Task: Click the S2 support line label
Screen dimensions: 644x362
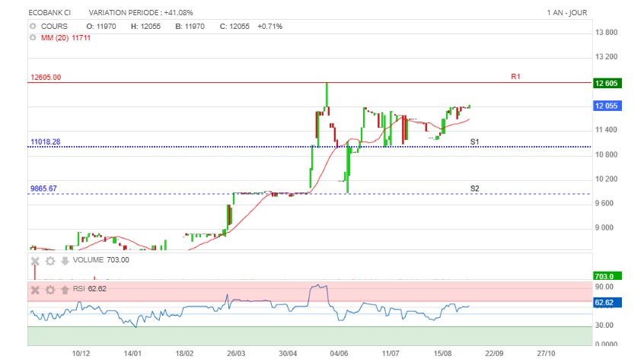Action: click(x=474, y=189)
